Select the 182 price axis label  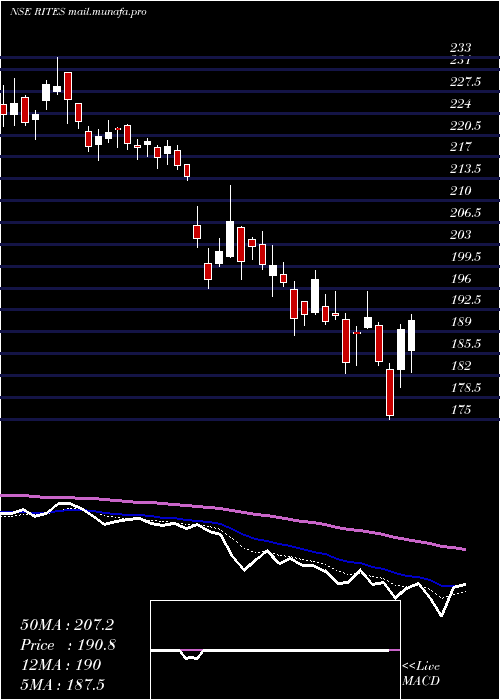(460, 366)
